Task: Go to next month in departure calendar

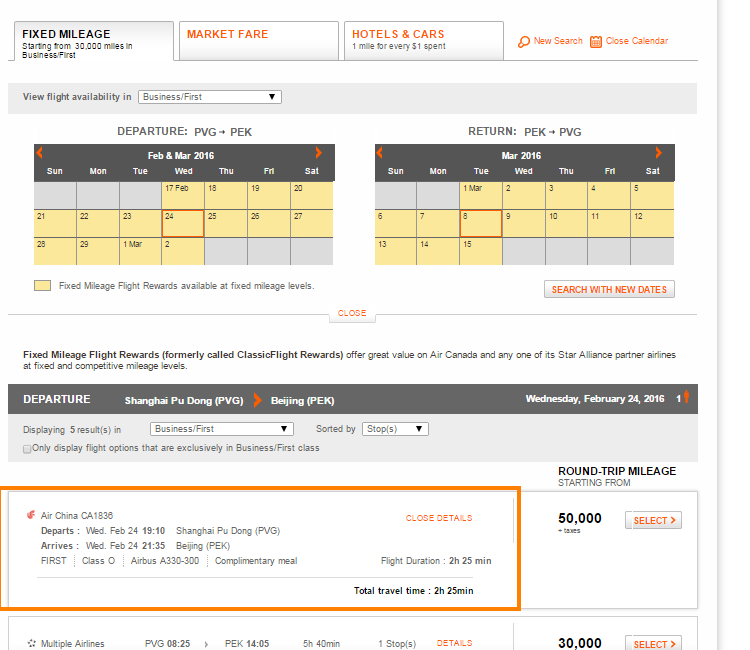Action: (x=319, y=153)
